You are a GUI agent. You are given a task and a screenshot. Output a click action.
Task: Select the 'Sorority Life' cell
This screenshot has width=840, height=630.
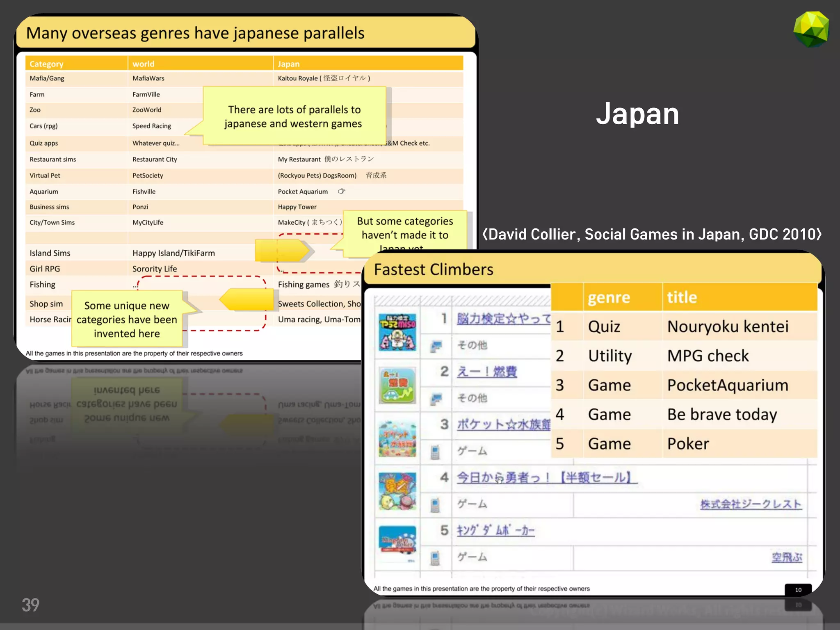[201, 269]
